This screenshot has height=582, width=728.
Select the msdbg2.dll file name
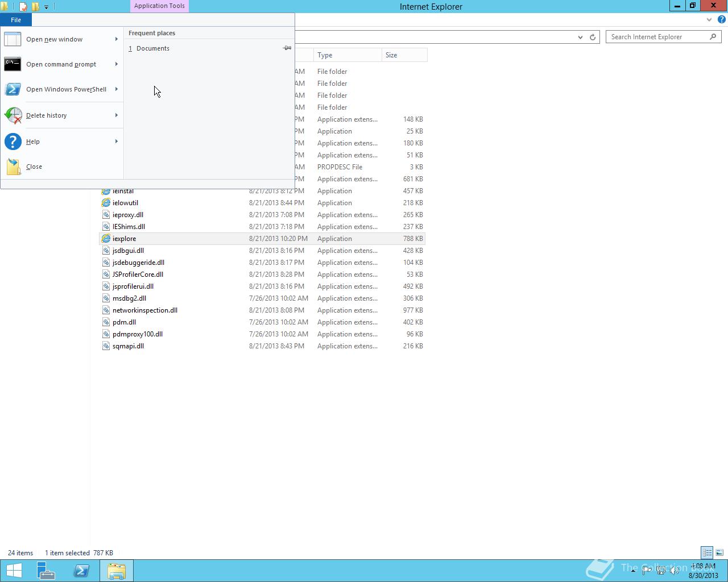coord(129,298)
